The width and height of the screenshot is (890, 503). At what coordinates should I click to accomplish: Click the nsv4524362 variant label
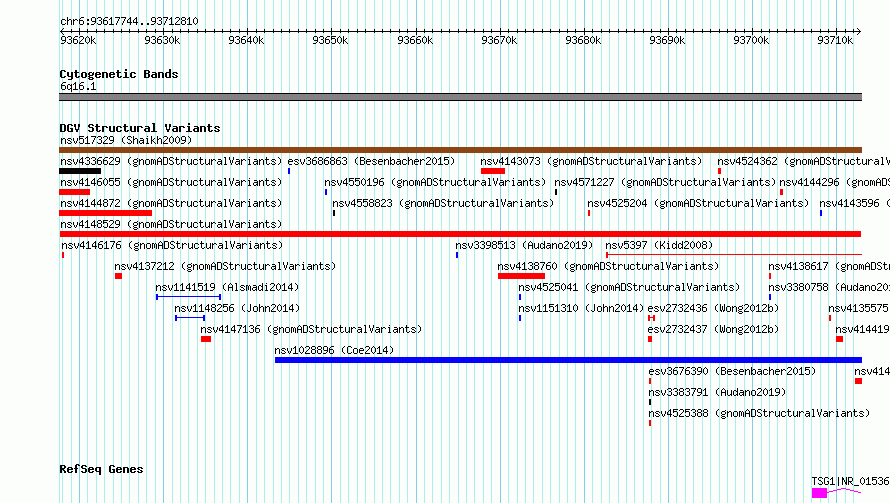click(803, 161)
